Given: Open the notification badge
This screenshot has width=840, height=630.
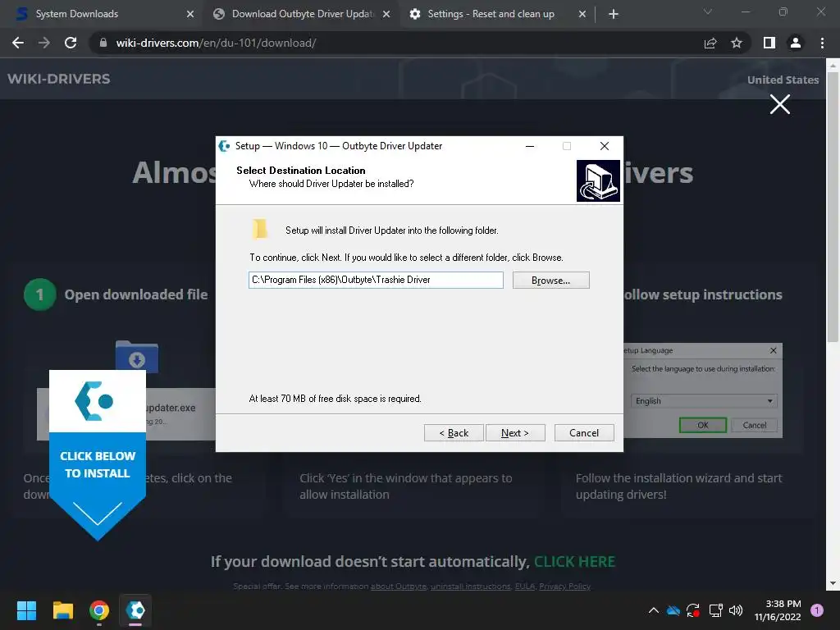Looking at the screenshot, I should pos(817,610).
